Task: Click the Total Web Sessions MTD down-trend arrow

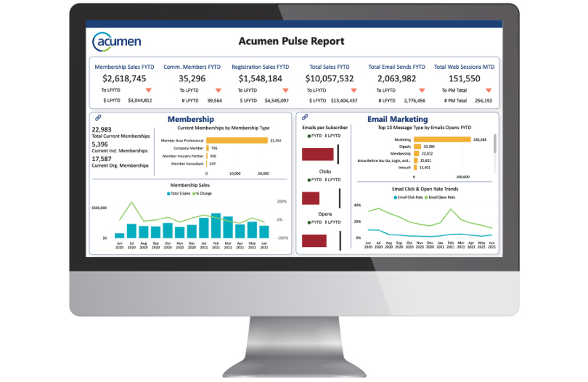Action: [489, 90]
